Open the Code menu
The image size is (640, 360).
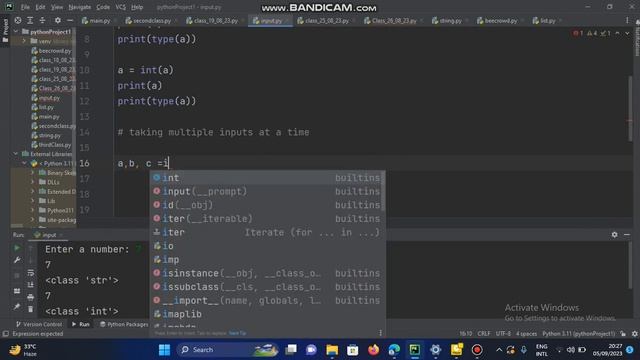point(103,7)
